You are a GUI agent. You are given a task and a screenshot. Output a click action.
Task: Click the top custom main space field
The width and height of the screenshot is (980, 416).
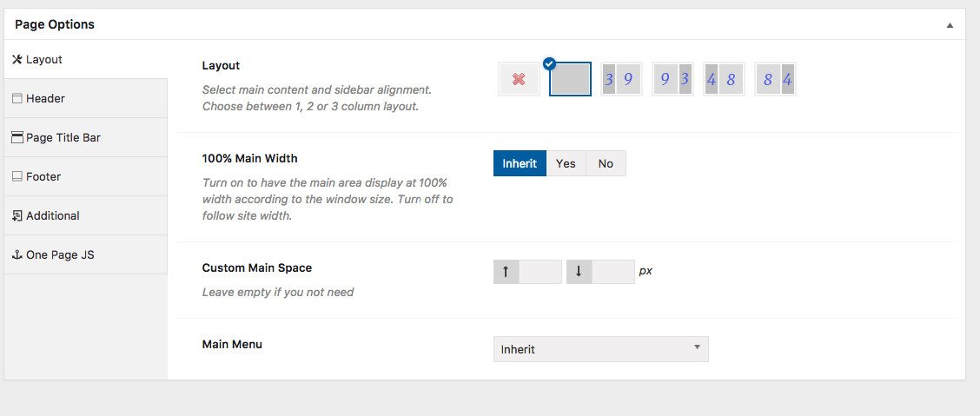(540, 271)
